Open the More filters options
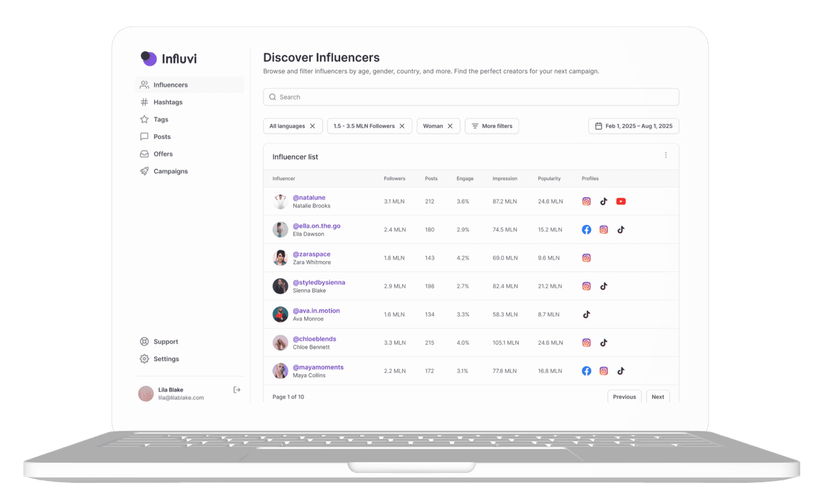Viewport: 823px width, 504px height. [x=492, y=126]
